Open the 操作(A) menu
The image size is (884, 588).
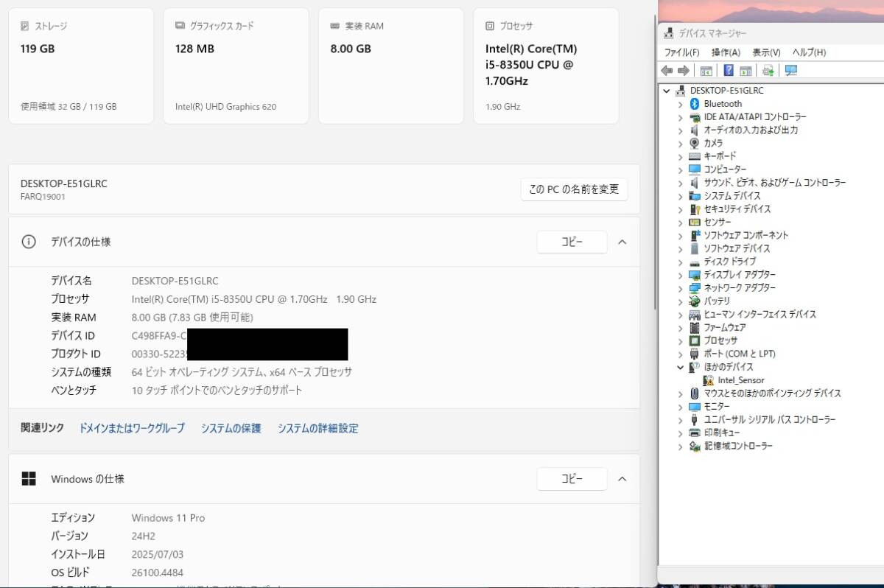pos(726,52)
